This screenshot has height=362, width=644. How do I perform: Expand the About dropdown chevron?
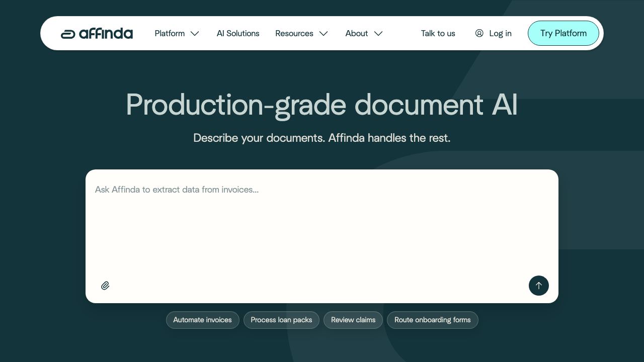(378, 34)
